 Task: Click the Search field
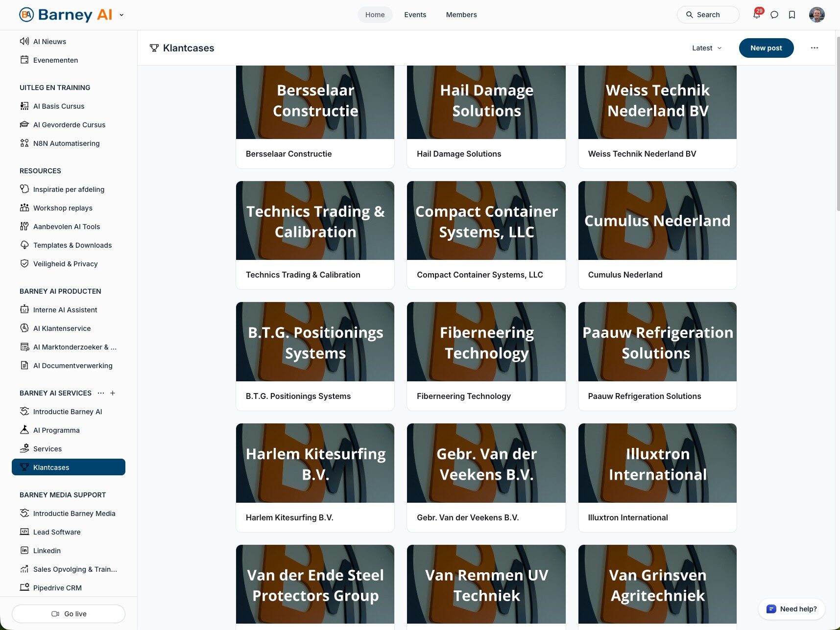click(708, 15)
